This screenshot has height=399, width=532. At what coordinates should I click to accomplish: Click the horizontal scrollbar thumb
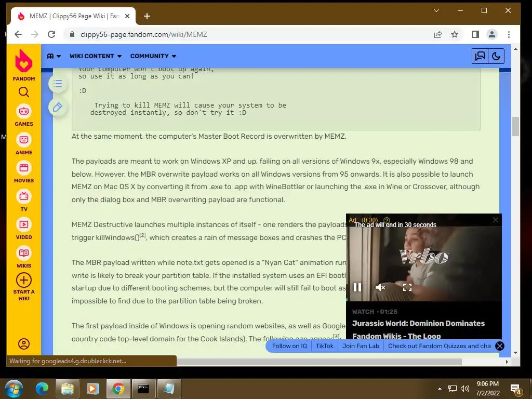319,362
